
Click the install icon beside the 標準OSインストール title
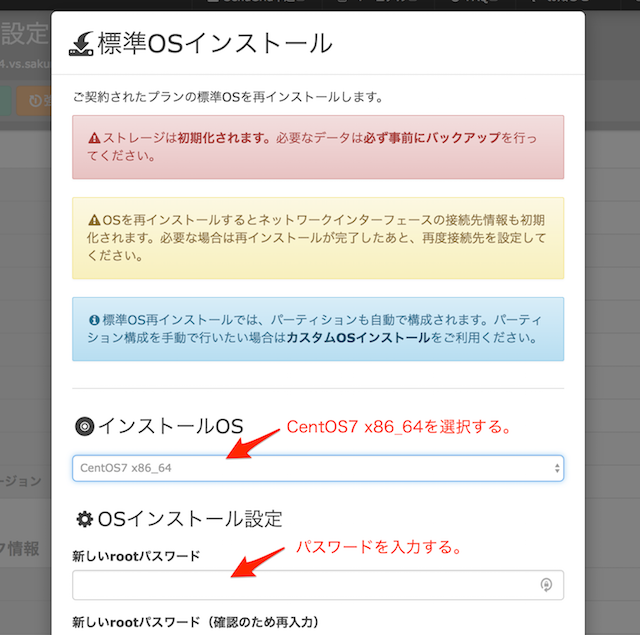[81, 43]
